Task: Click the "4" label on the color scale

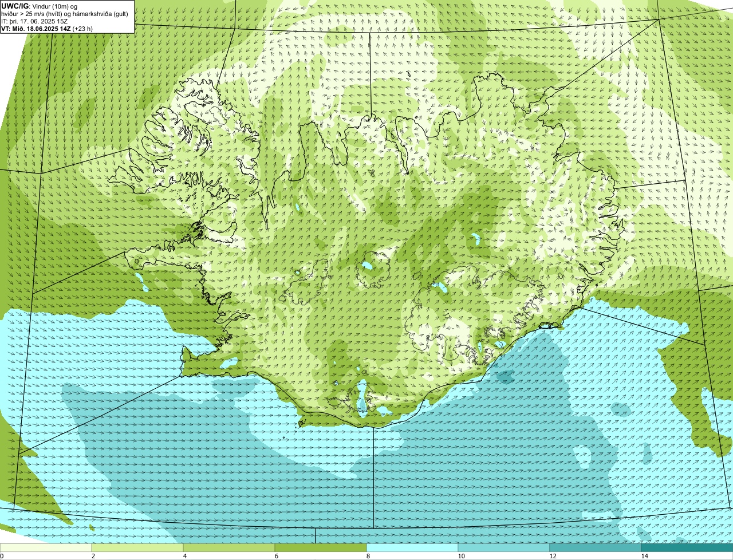Action: 184,556
